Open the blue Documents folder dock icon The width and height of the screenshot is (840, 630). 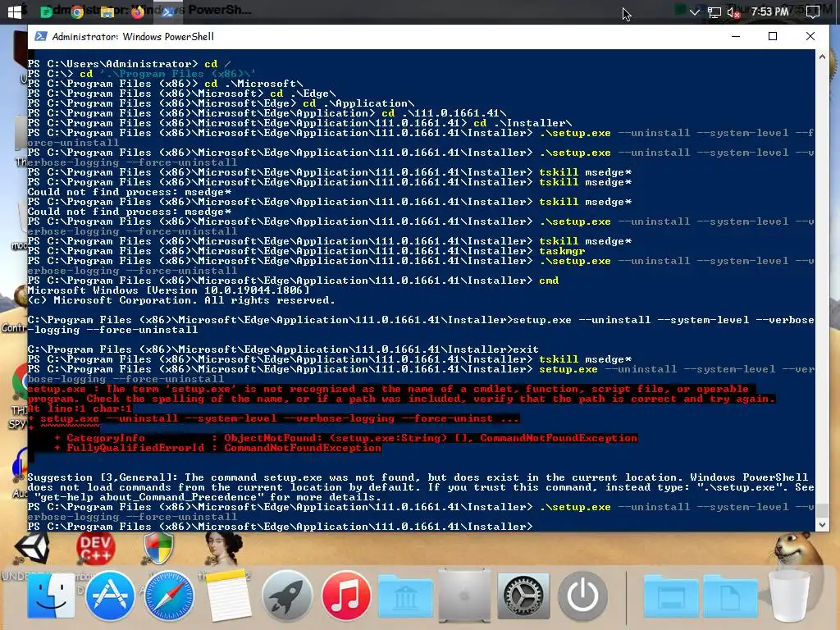(x=730, y=596)
